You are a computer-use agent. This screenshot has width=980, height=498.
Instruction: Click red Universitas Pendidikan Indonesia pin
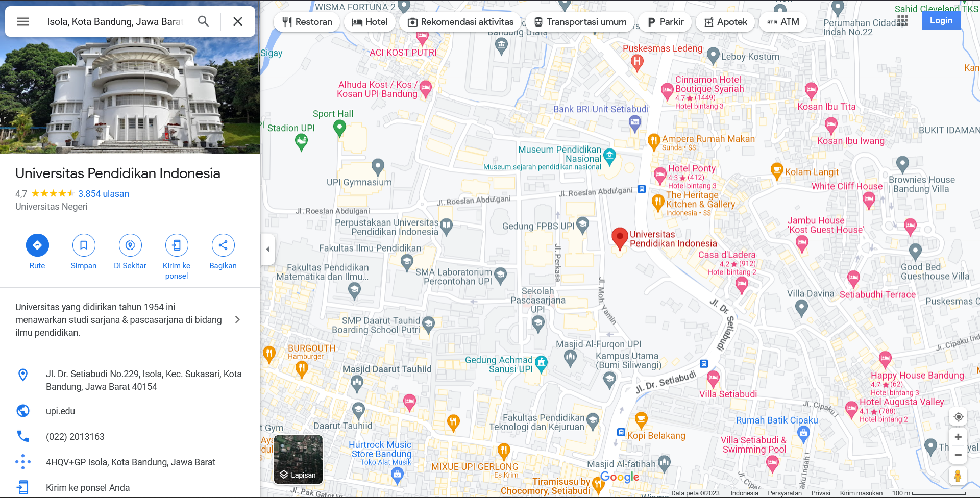coord(620,238)
